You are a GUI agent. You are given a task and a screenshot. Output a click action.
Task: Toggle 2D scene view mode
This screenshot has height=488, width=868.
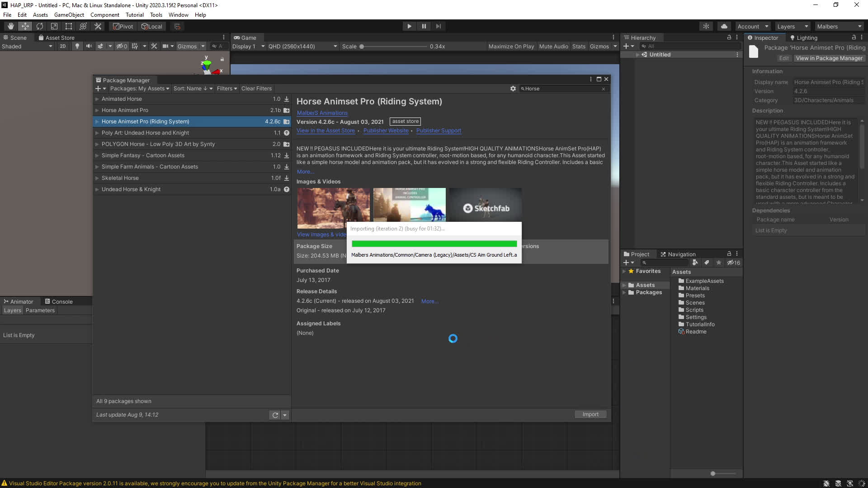(62, 46)
